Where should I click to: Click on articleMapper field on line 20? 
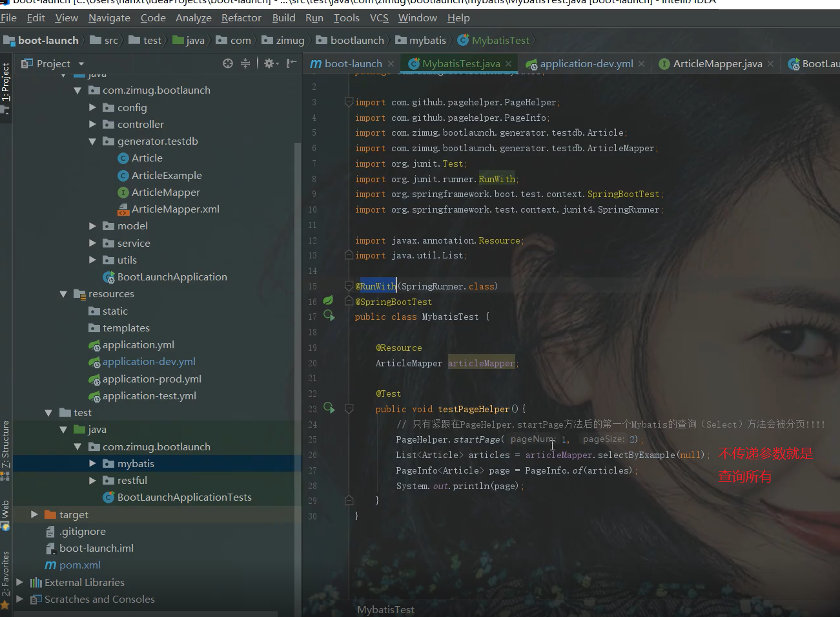click(x=481, y=363)
